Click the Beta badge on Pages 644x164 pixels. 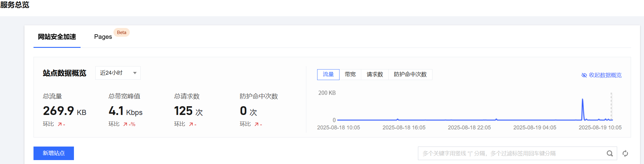(x=122, y=32)
